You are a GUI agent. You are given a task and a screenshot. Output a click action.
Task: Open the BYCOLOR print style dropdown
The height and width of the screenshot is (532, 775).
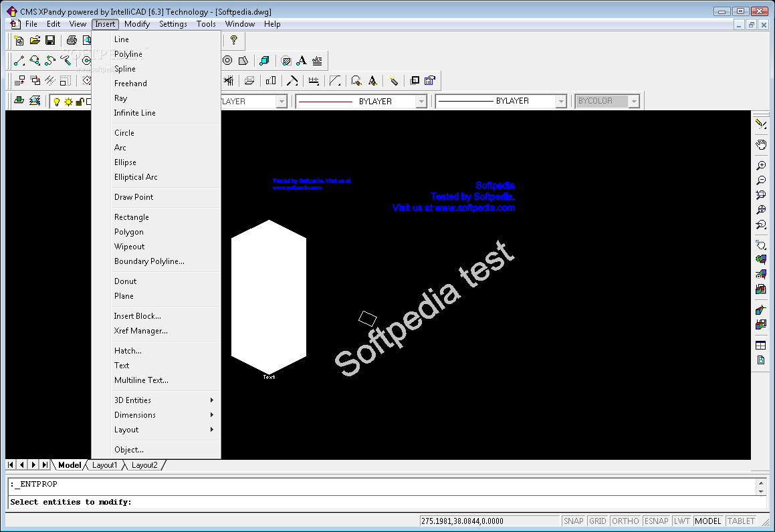coord(634,102)
